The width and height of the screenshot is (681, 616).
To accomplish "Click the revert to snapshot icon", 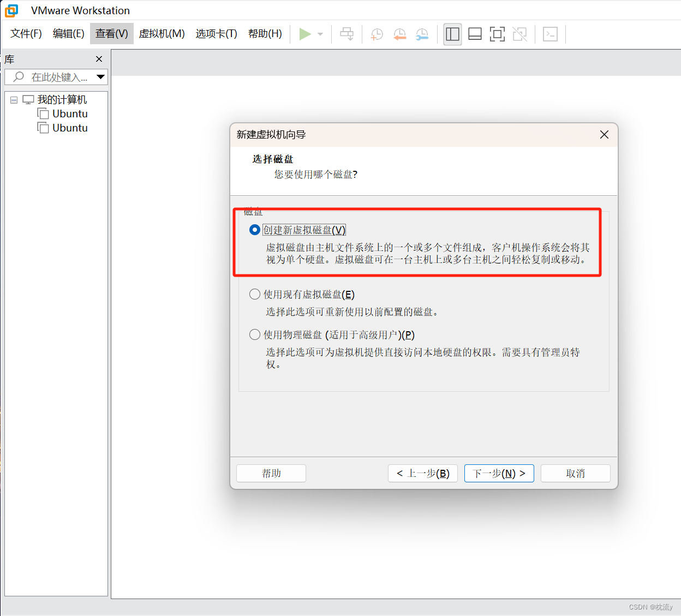I will point(399,34).
